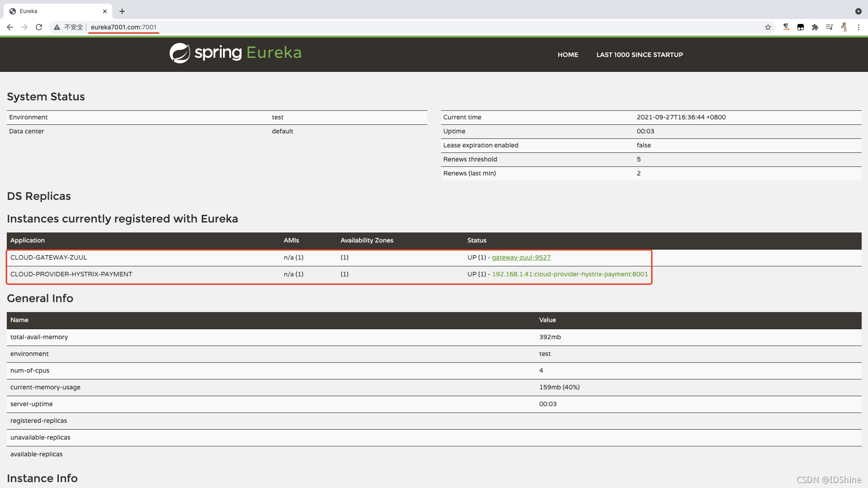Go back using the browser back arrow
This screenshot has height=488, width=868.
[10, 27]
